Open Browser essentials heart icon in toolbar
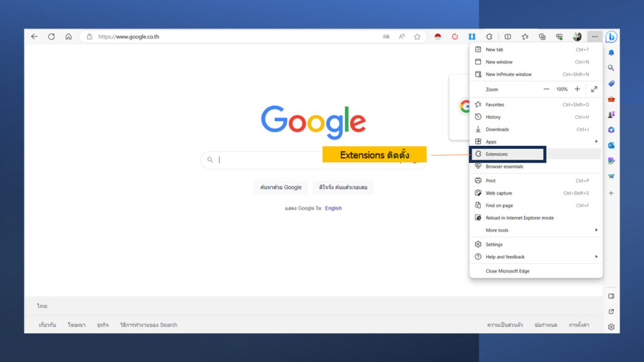644x362 pixels. [559, 36]
